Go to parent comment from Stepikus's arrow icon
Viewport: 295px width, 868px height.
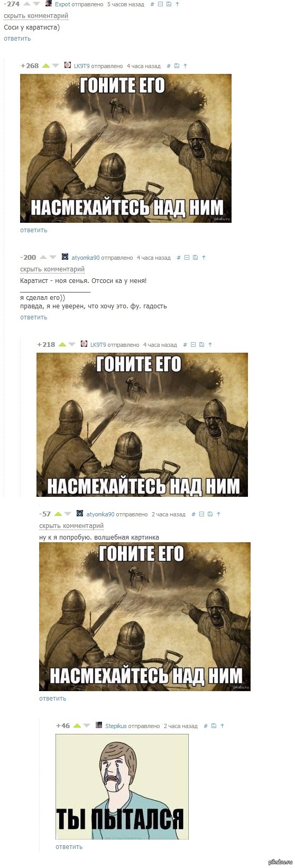point(222,726)
